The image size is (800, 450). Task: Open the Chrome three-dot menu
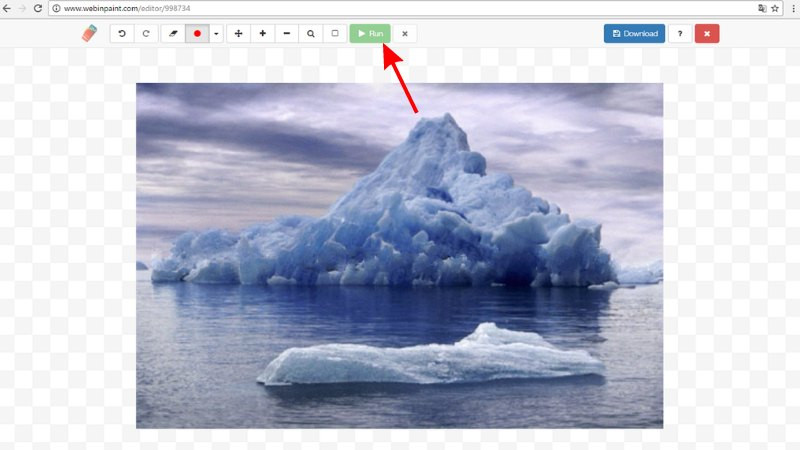click(x=791, y=8)
